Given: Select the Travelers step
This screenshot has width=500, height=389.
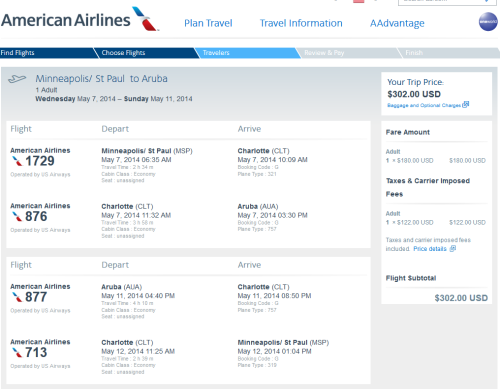Looking at the screenshot, I should click(247, 53).
